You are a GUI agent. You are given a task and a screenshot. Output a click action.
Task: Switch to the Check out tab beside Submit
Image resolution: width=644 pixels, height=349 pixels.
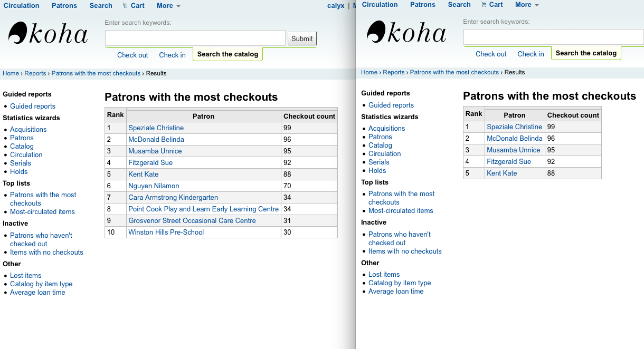coord(132,55)
